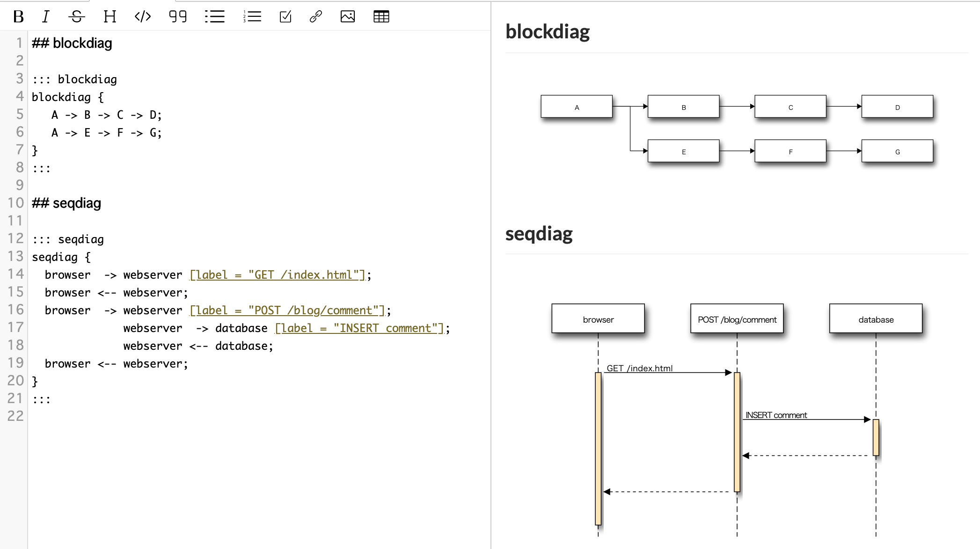Viewport: 980px width, 549px height.
Task: Insert bulleted list icon
Action: 214,17
